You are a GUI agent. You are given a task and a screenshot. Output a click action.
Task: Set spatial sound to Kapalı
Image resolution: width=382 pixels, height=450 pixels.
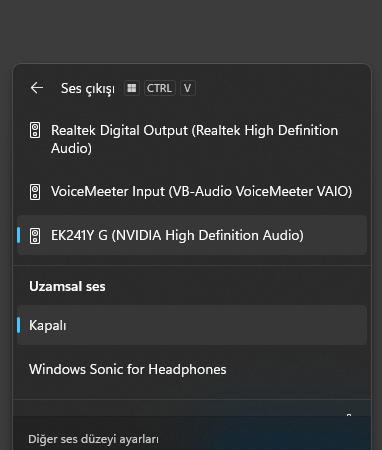tap(192, 325)
